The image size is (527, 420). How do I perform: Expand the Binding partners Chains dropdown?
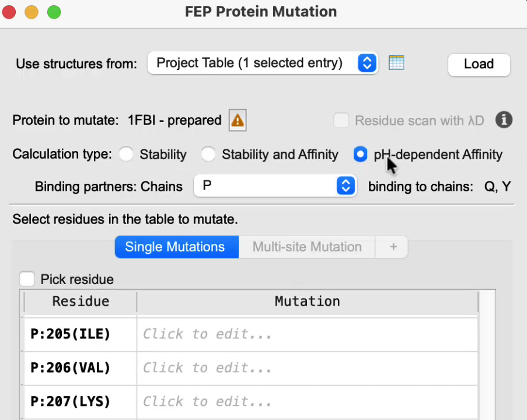(275, 185)
